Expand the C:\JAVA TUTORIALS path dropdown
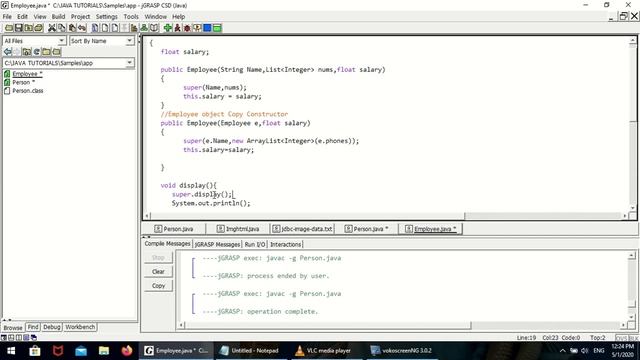Screen dimensions: 640x360 (x=129, y=63)
